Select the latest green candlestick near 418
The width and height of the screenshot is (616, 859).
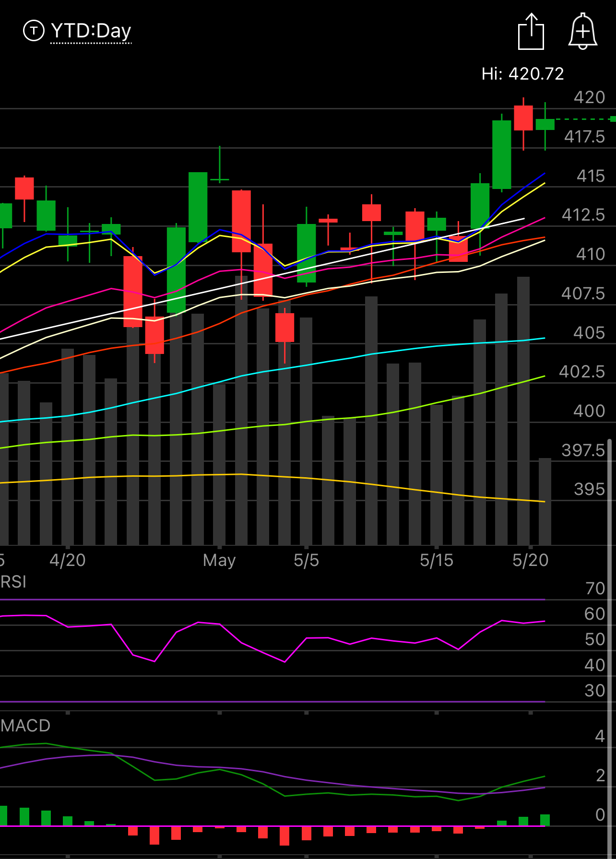pyautogui.click(x=545, y=125)
